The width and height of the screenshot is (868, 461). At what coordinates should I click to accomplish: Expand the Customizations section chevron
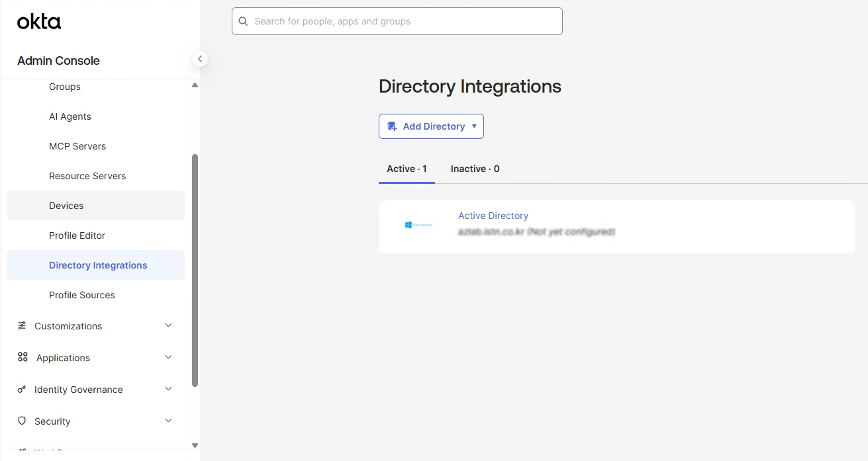[168, 325]
